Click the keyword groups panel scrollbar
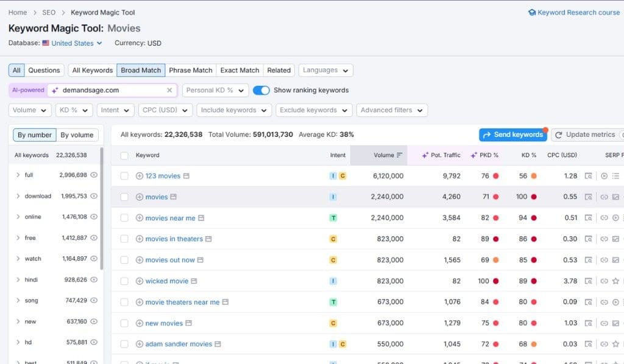The width and height of the screenshot is (624, 364). point(102,209)
